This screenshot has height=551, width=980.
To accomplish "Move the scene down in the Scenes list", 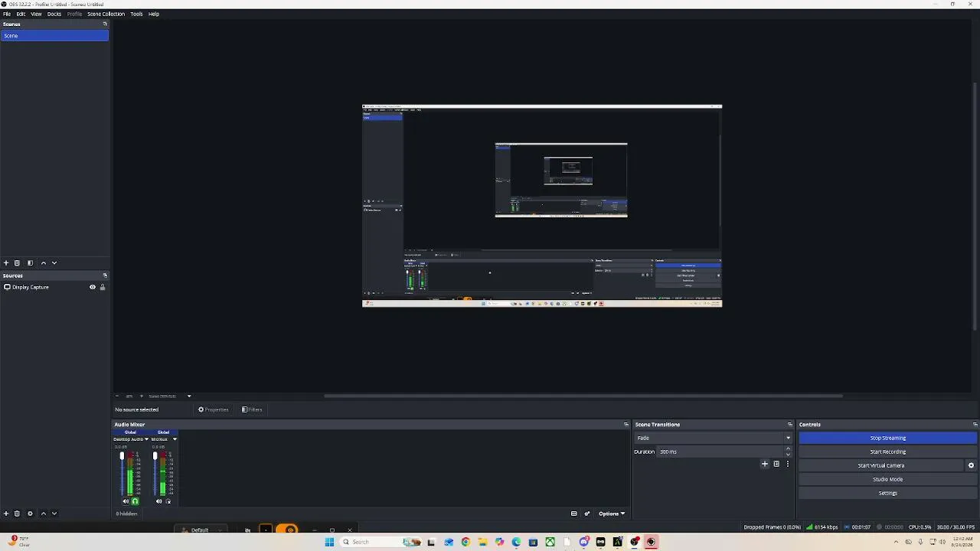I will (x=54, y=262).
